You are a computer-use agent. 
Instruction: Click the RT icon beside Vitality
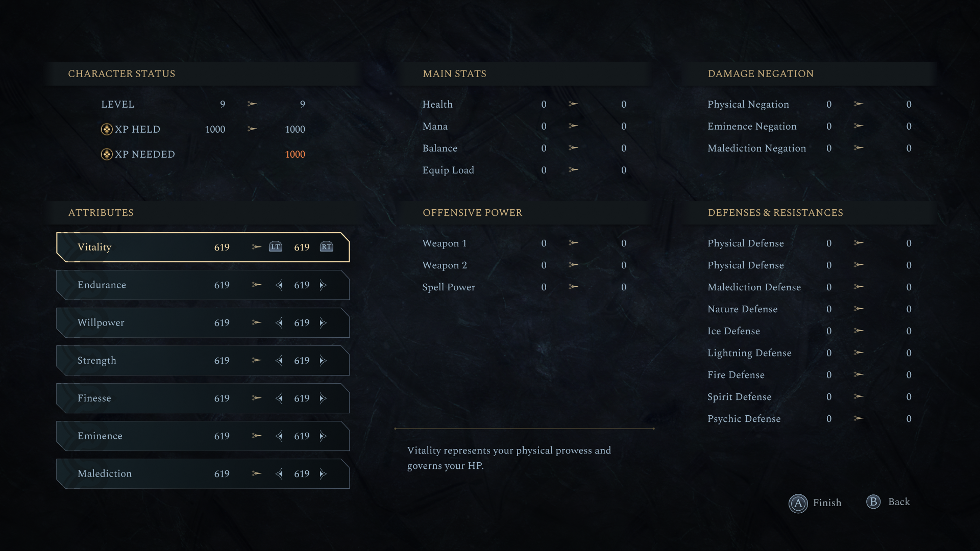(326, 247)
